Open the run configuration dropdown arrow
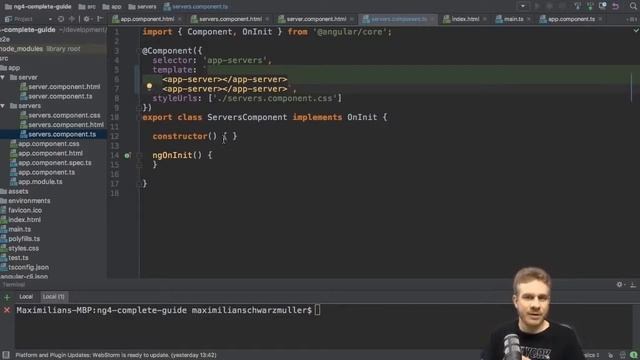Screen dimensions: 640x360 point(523,6)
